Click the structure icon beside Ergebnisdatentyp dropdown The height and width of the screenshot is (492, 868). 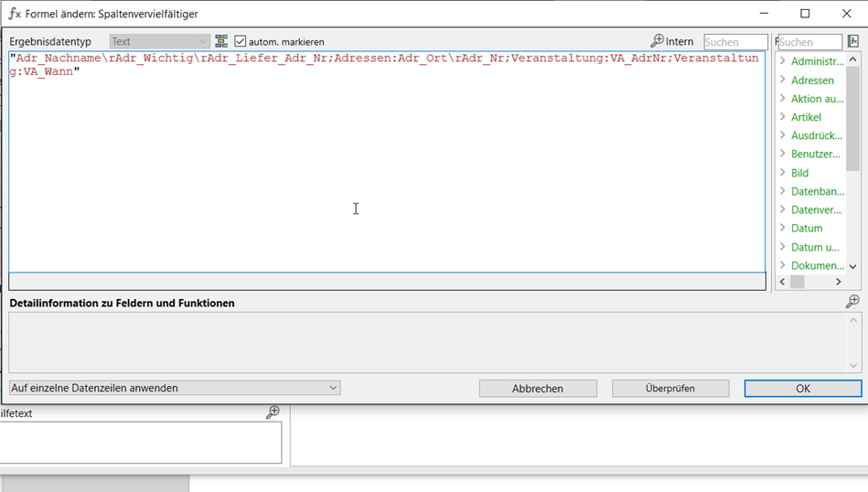coord(221,41)
